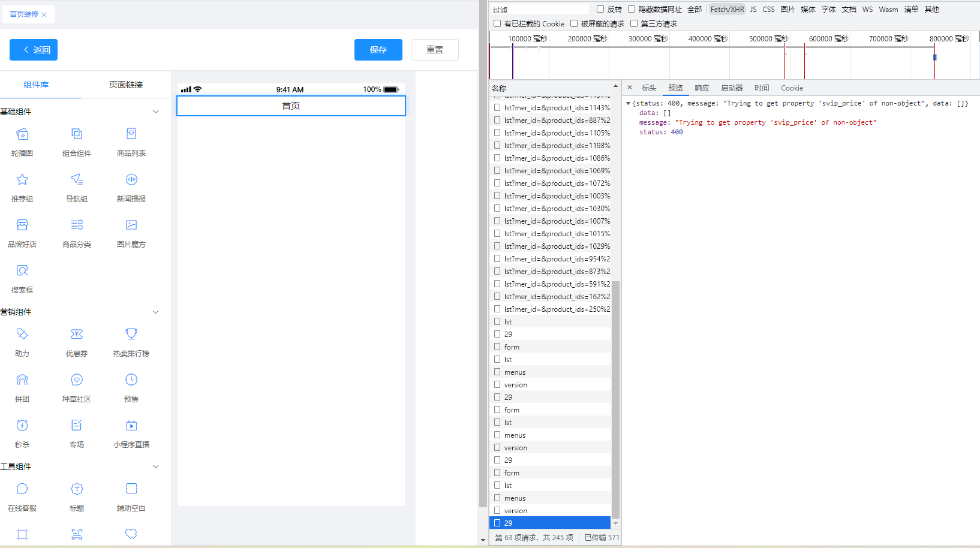
Task: Add the 热卖排行榜 trophy component
Action: point(131,342)
